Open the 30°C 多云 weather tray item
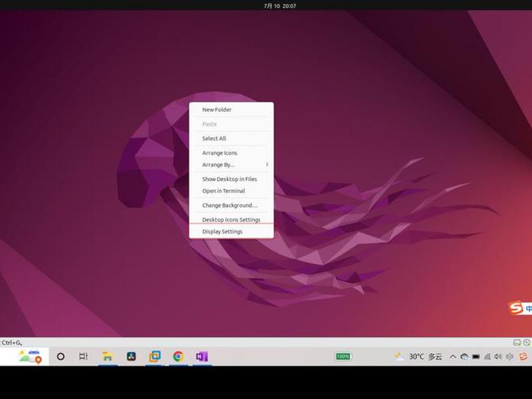Viewport: 532px width, 399px height. click(418, 356)
